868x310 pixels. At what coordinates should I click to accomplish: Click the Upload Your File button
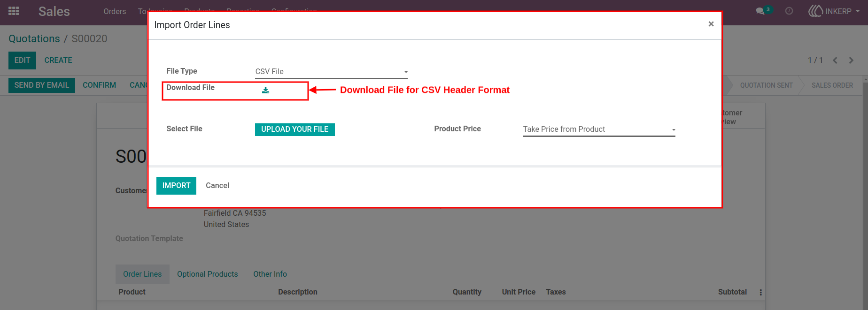pyautogui.click(x=295, y=129)
